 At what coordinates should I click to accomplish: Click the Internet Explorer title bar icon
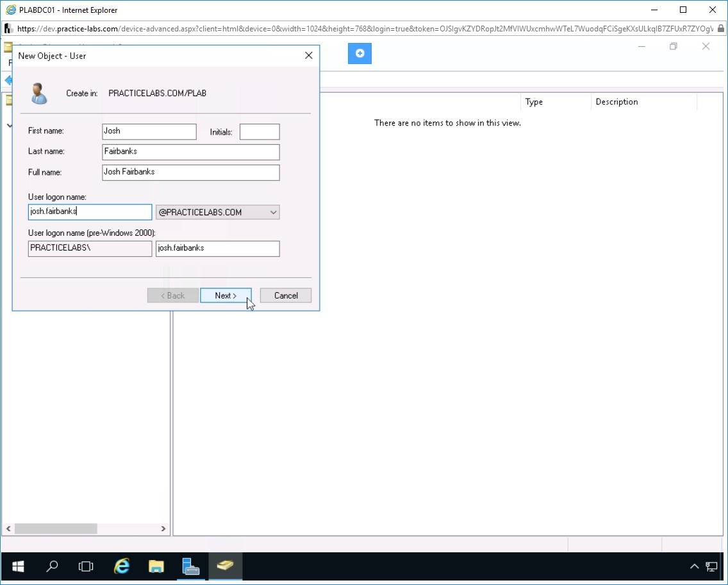(11, 10)
